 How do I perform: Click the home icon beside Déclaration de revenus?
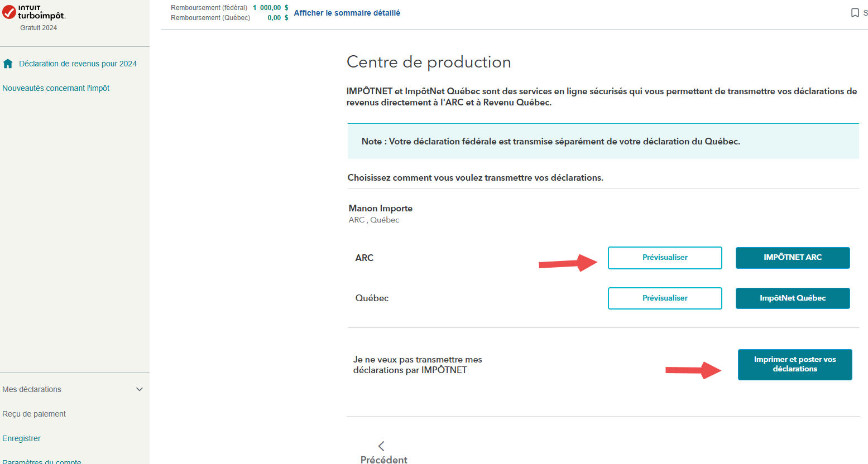point(8,64)
